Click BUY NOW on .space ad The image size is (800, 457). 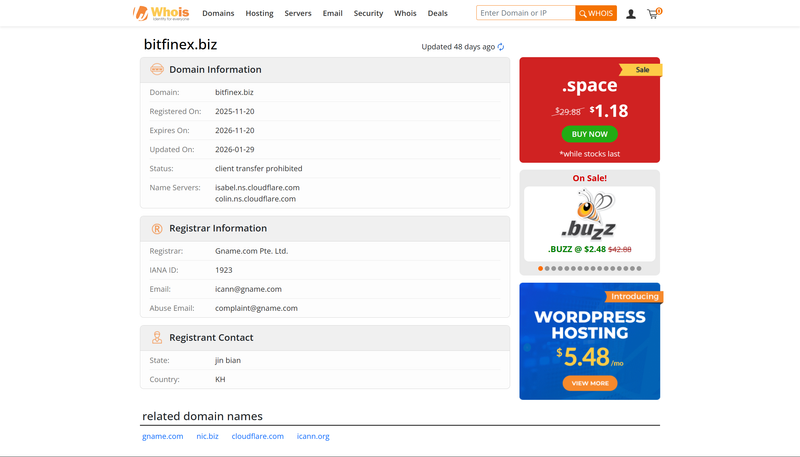point(589,134)
